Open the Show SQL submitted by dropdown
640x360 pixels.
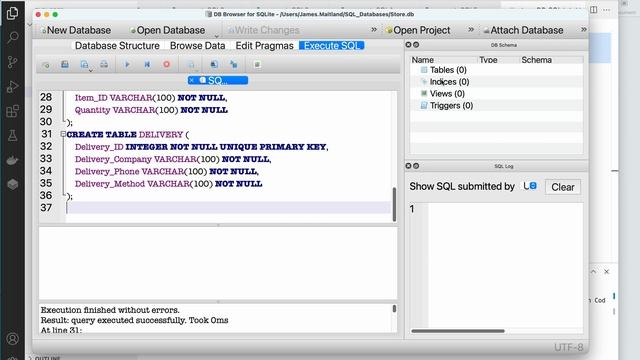530,186
